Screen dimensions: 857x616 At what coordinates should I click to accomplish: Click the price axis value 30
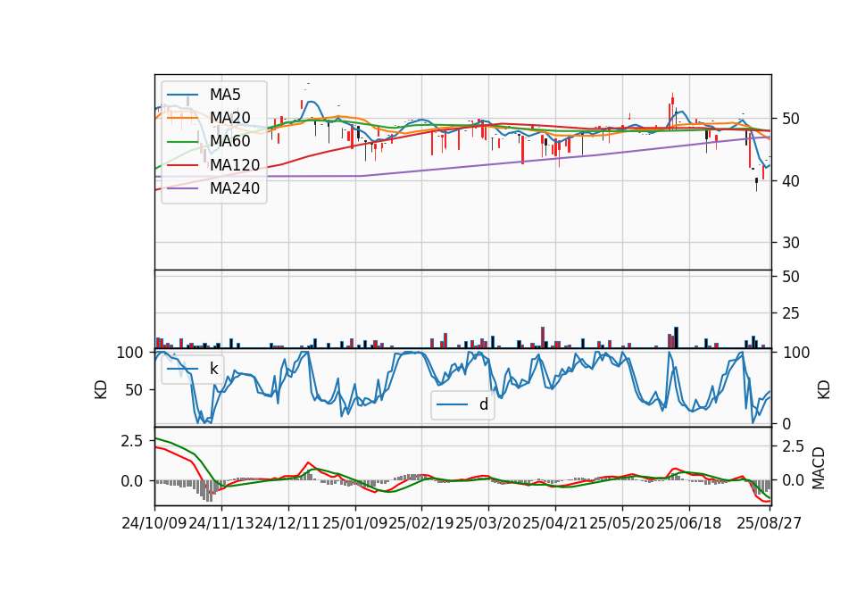point(790,243)
